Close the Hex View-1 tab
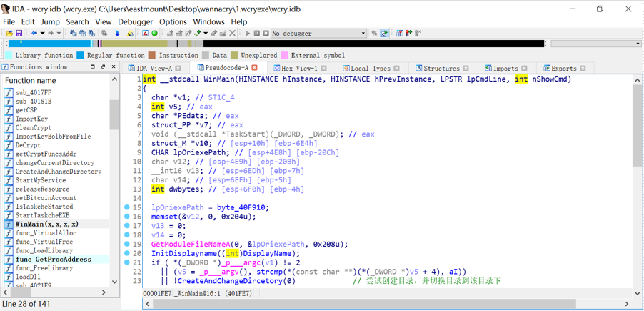The image size is (644, 311). (323, 69)
